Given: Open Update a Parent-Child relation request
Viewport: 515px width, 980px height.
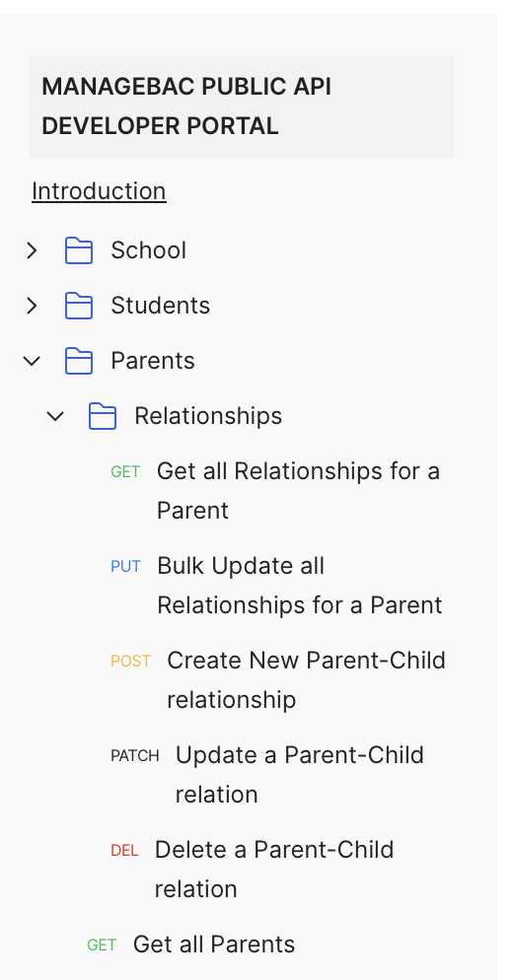Looking at the screenshot, I should (267, 775).
